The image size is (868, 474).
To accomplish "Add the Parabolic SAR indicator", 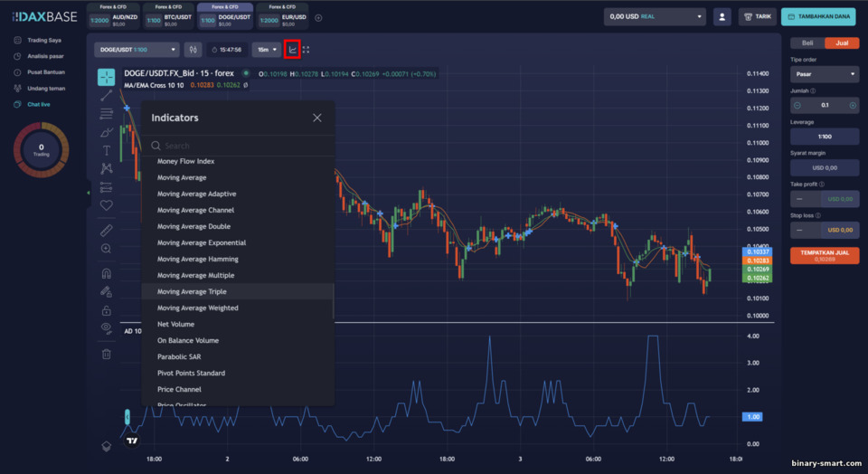I will 238,356.
